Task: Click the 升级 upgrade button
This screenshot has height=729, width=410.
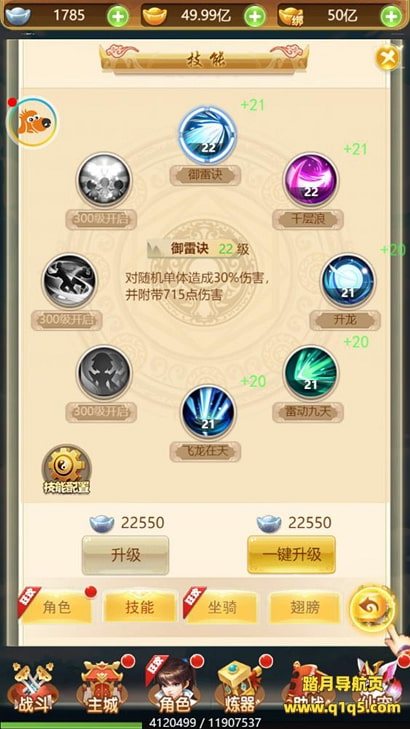Action: click(126, 555)
